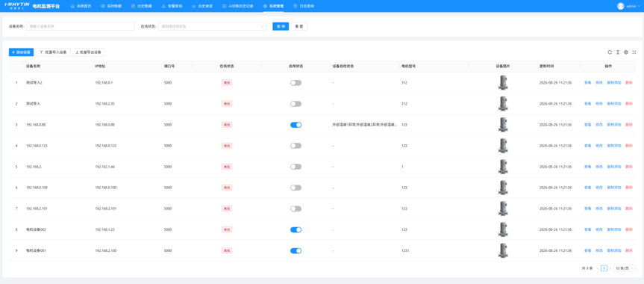
Task: Click 复制添加 link for 电机设备002
Action: pos(614,229)
